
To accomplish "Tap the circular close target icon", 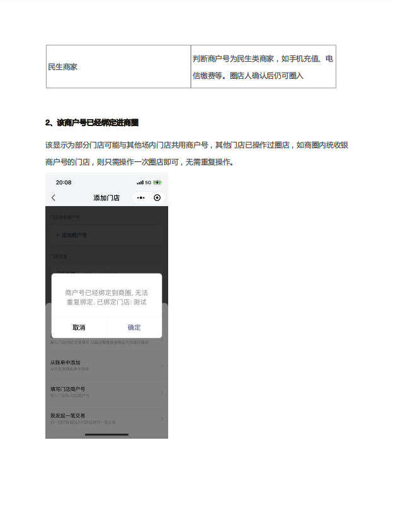I will click(157, 197).
